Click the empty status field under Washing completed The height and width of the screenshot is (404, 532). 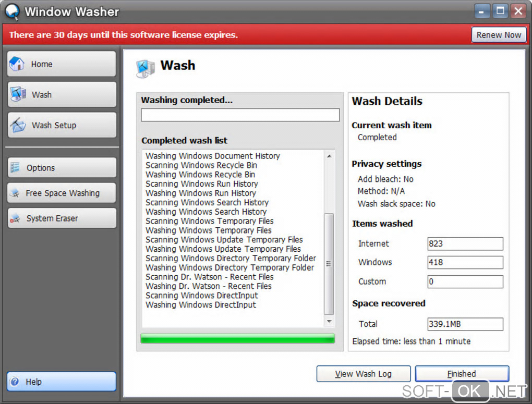(240, 115)
